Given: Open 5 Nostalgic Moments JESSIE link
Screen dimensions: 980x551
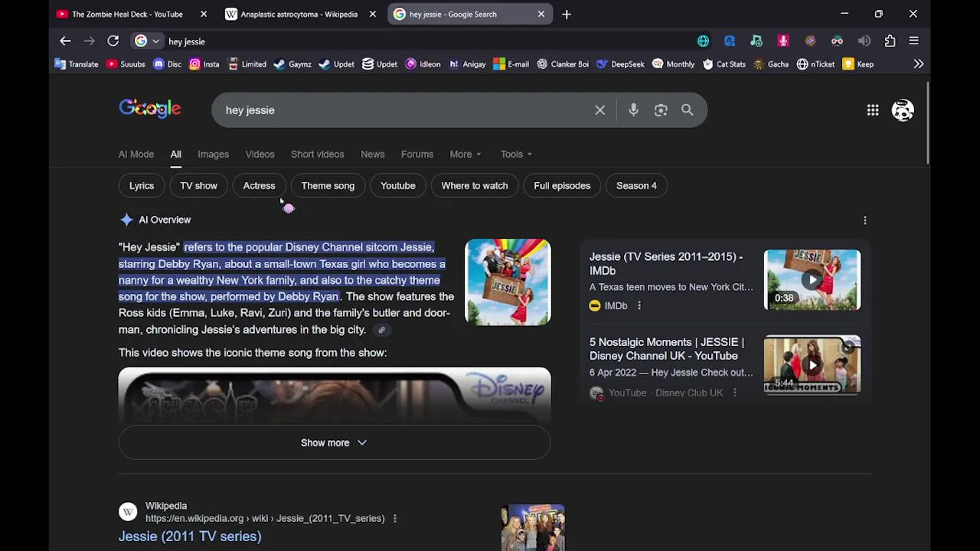Looking at the screenshot, I should click(667, 349).
